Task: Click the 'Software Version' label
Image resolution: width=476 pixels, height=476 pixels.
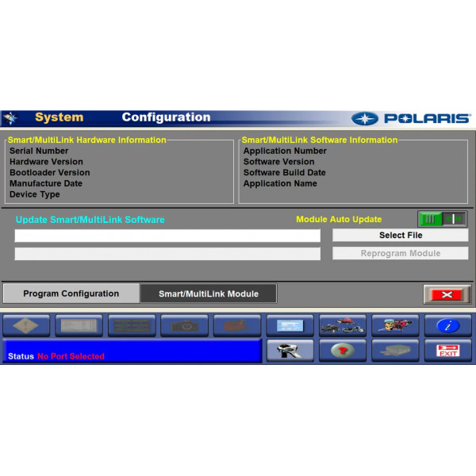Action: click(x=278, y=162)
